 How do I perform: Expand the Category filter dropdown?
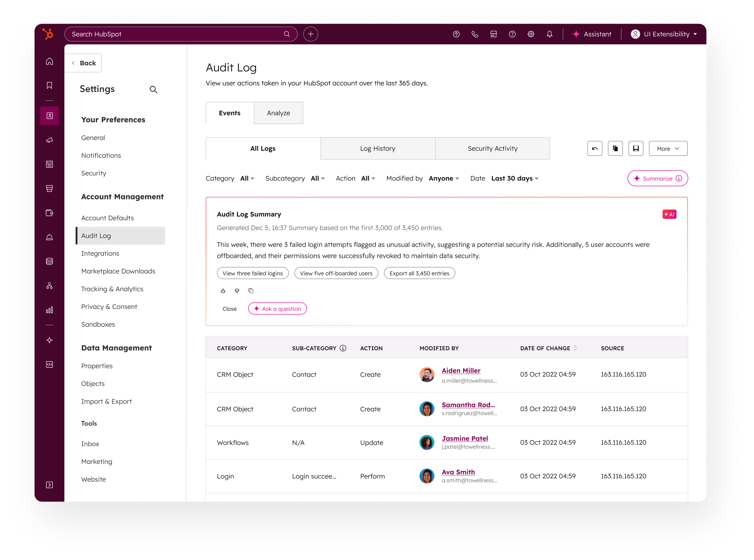click(247, 178)
